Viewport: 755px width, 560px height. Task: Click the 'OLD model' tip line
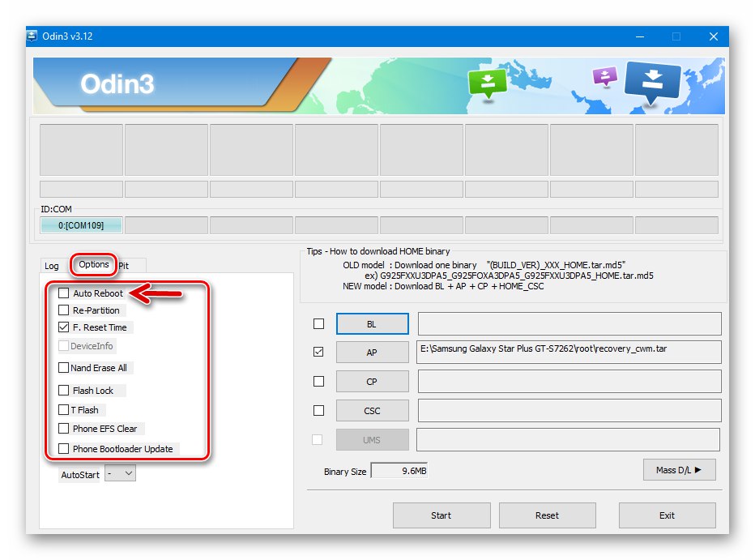pos(484,265)
